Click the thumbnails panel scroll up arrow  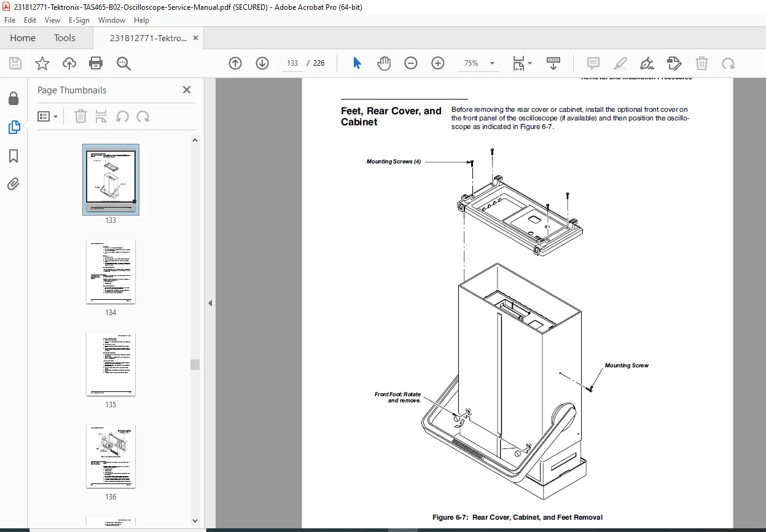coord(195,140)
